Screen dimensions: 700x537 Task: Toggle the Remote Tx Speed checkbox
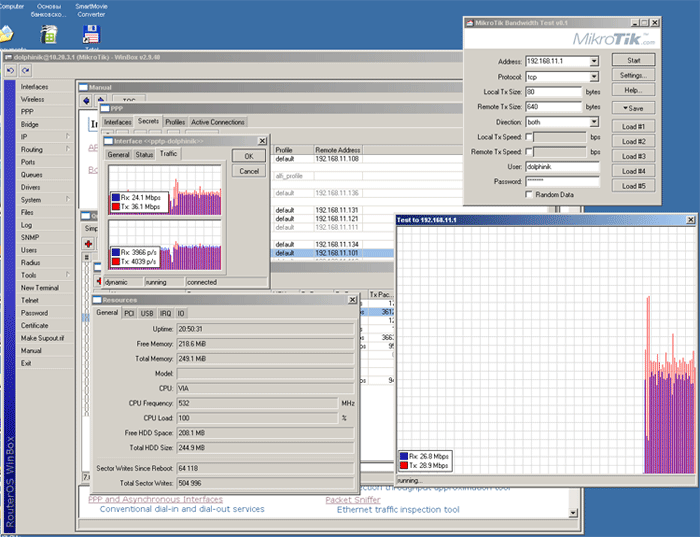pyautogui.click(x=529, y=151)
